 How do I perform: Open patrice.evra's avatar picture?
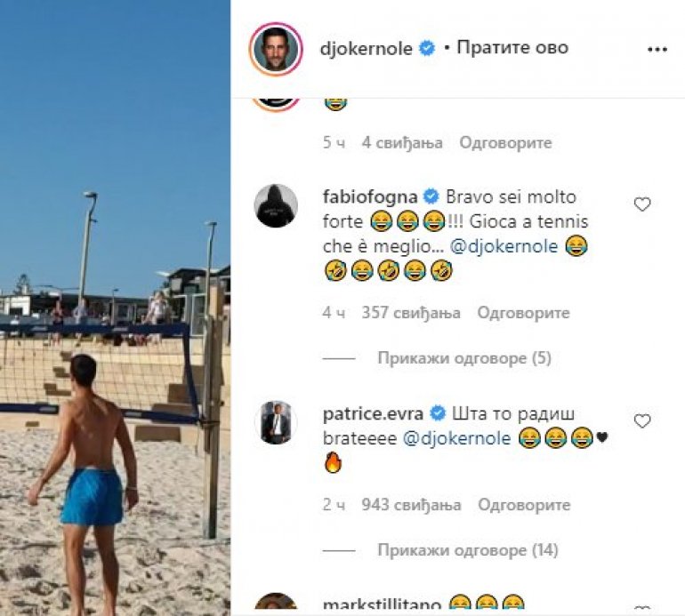coord(276,422)
